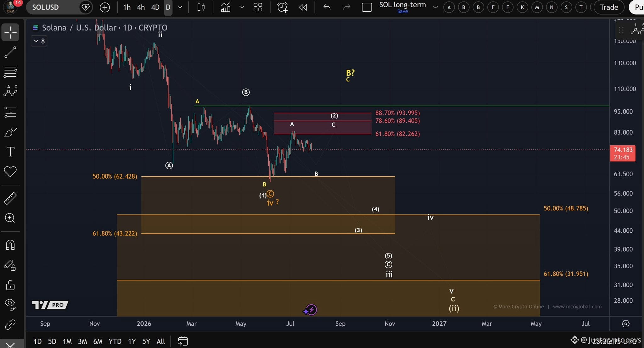Click the diamond icon next to SOLUSD
Image resolution: width=644 pixels, height=348 pixels.
point(86,7)
